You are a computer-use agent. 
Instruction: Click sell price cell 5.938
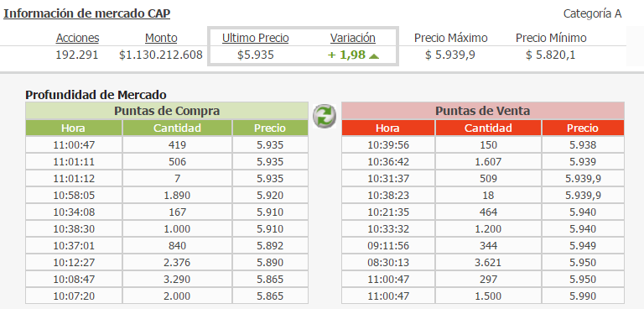(x=583, y=144)
